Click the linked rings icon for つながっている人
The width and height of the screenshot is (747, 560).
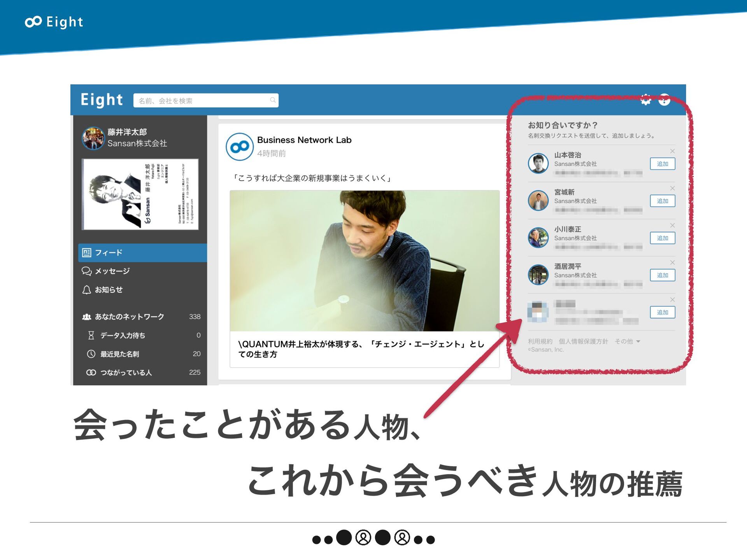coord(91,373)
